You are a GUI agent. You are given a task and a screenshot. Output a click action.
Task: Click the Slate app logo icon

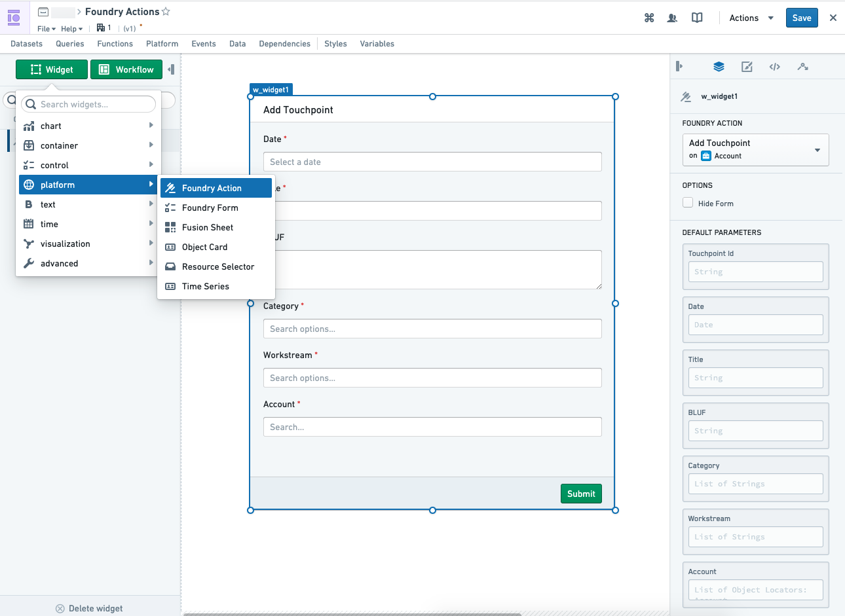click(14, 18)
